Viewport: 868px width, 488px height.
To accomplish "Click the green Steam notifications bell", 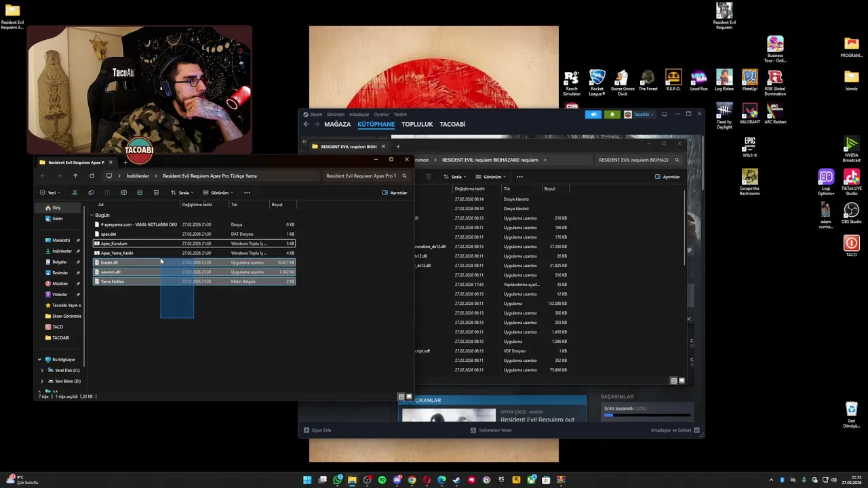I will tap(612, 115).
